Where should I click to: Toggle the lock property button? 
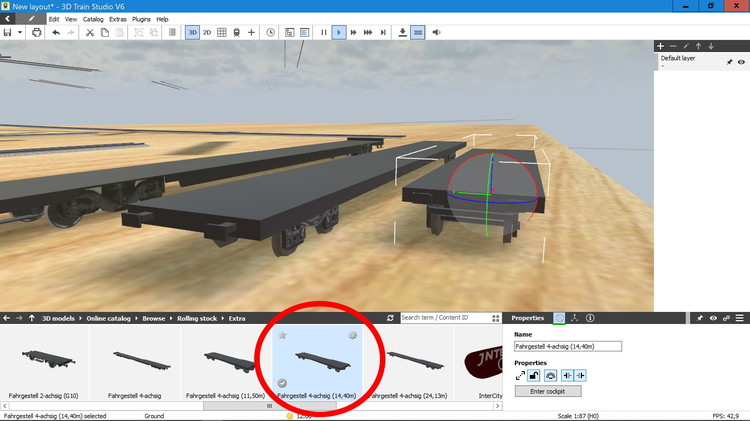(x=534, y=376)
